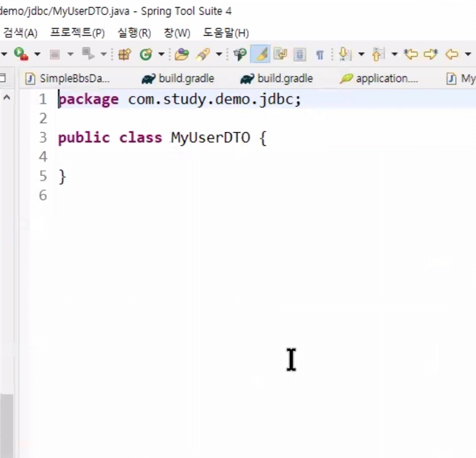This screenshot has height=458, width=476.
Task: Click the elephant icon on first build.gradle tab
Action: pyautogui.click(x=148, y=79)
